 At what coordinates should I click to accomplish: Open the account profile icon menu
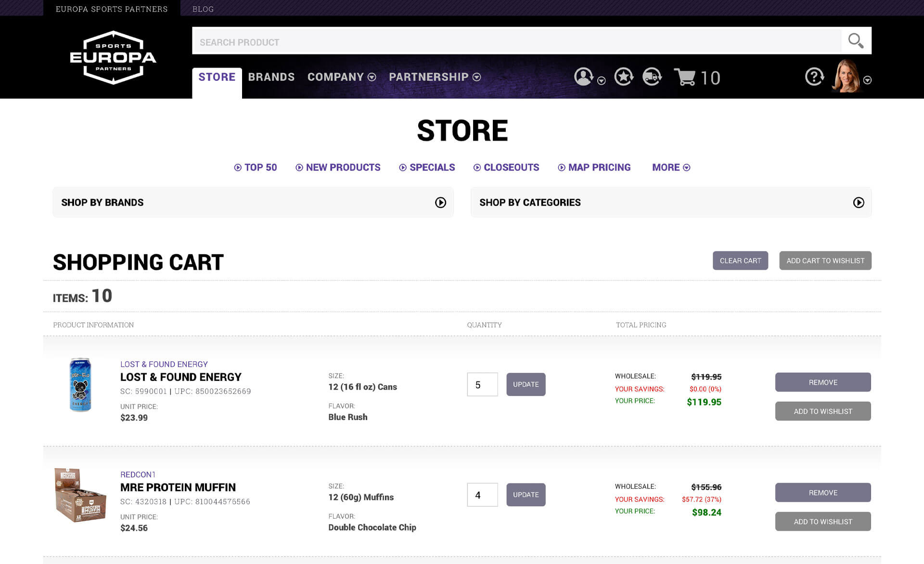tap(584, 77)
